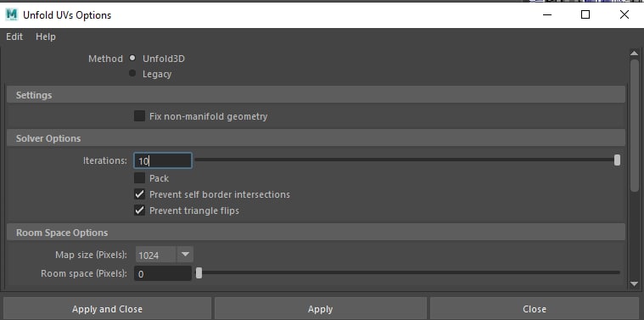
Task: Click the Room space (Pixels) label
Action: point(84,273)
